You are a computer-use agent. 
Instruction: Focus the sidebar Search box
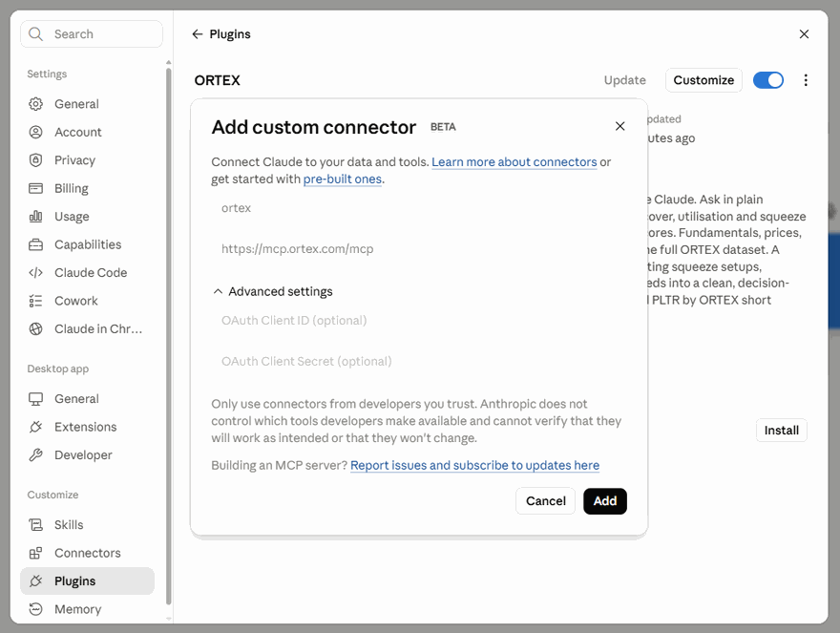[x=92, y=33]
